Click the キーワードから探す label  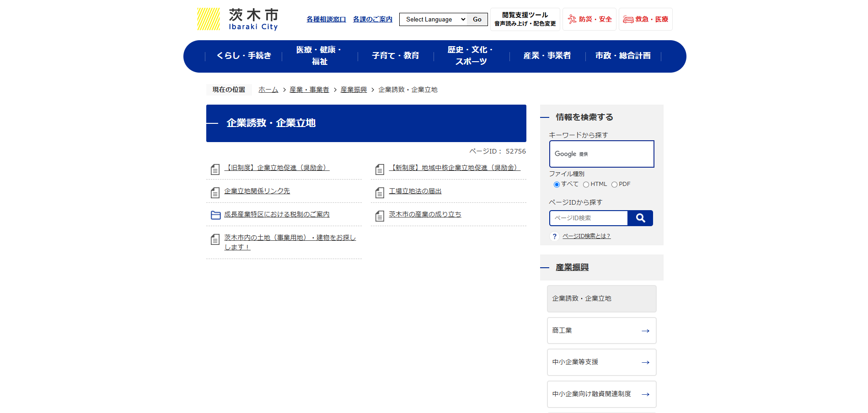pyautogui.click(x=579, y=135)
